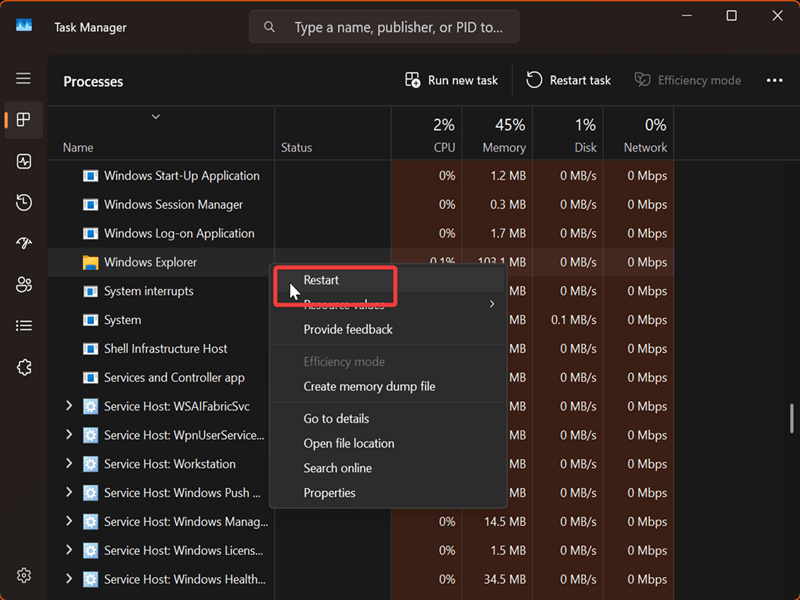Expand Service Host: WSAIFabricSvc group
The image size is (800, 600).
pos(69,406)
